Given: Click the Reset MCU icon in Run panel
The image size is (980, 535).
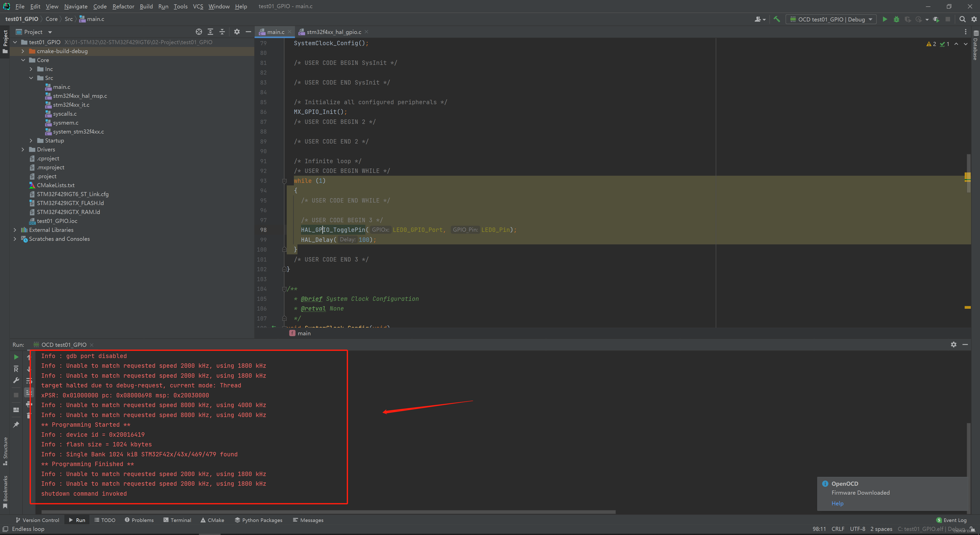Looking at the screenshot, I should (16, 369).
